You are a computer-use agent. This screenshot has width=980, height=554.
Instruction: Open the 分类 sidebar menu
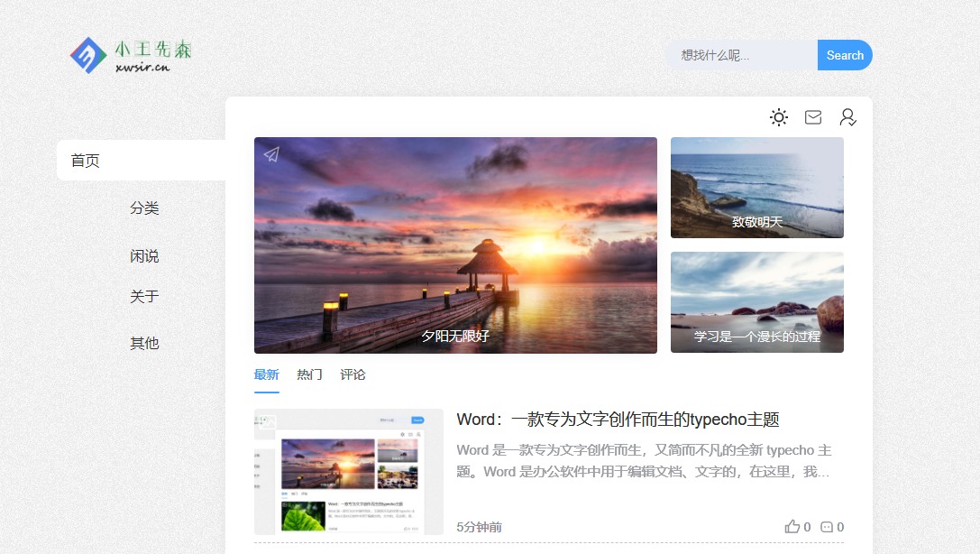click(144, 208)
